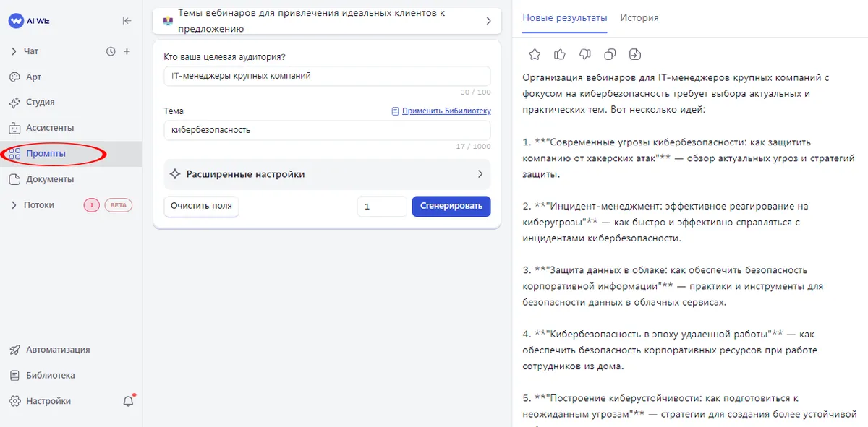The image size is (868, 427).
Task: Give the result a thumbs down
Action: pyautogui.click(x=583, y=53)
